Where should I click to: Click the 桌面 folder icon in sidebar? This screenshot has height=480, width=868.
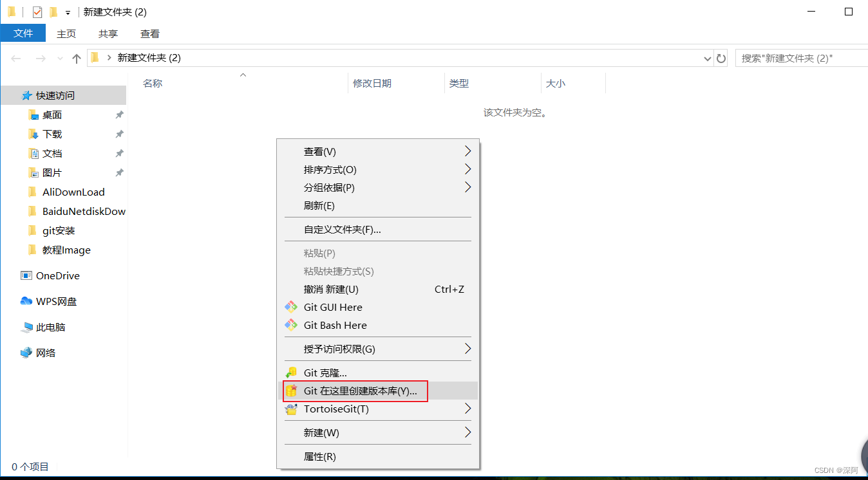click(x=33, y=115)
